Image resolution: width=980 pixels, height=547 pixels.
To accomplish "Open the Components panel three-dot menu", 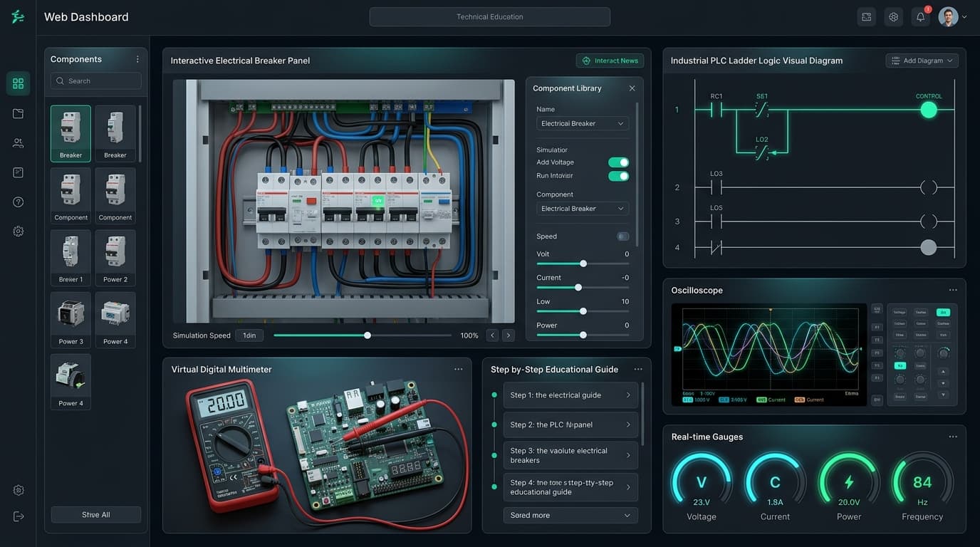I will coord(137,59).
